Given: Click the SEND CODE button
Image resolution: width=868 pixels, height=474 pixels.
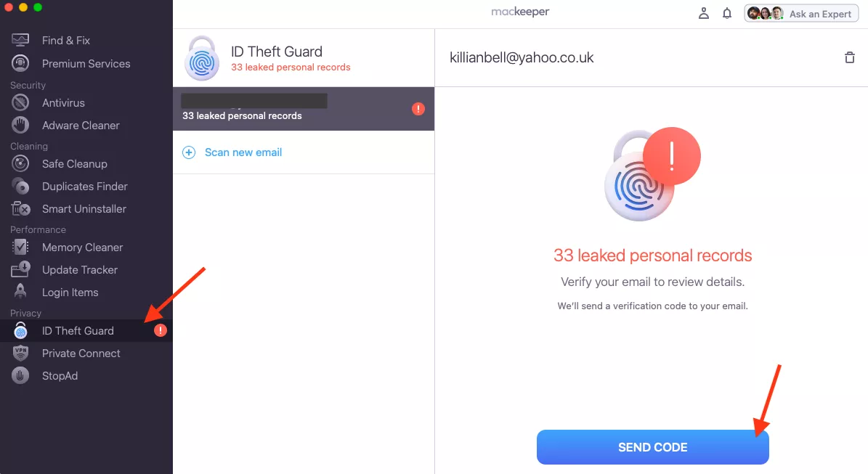Looking at the screenshot, I should pos(653,447).
